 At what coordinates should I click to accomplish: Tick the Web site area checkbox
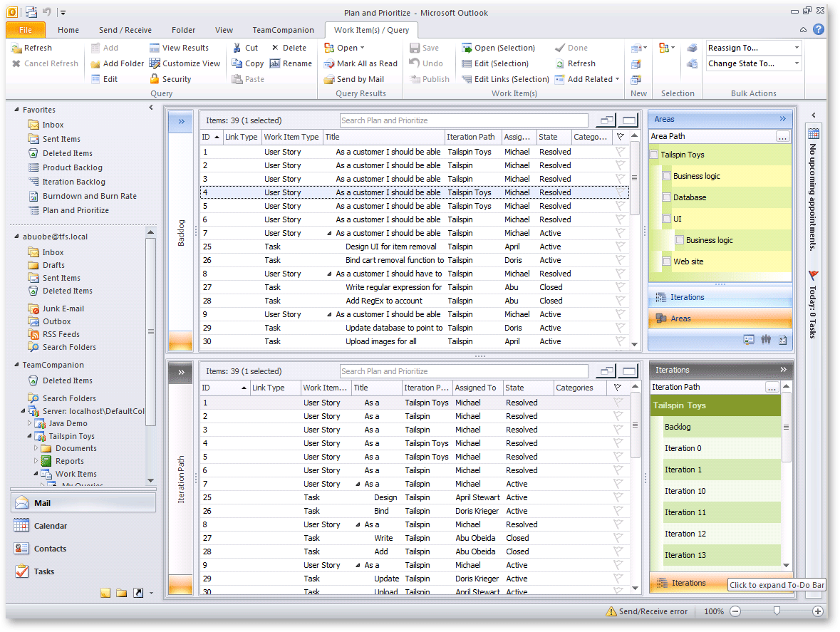[667, 261]
